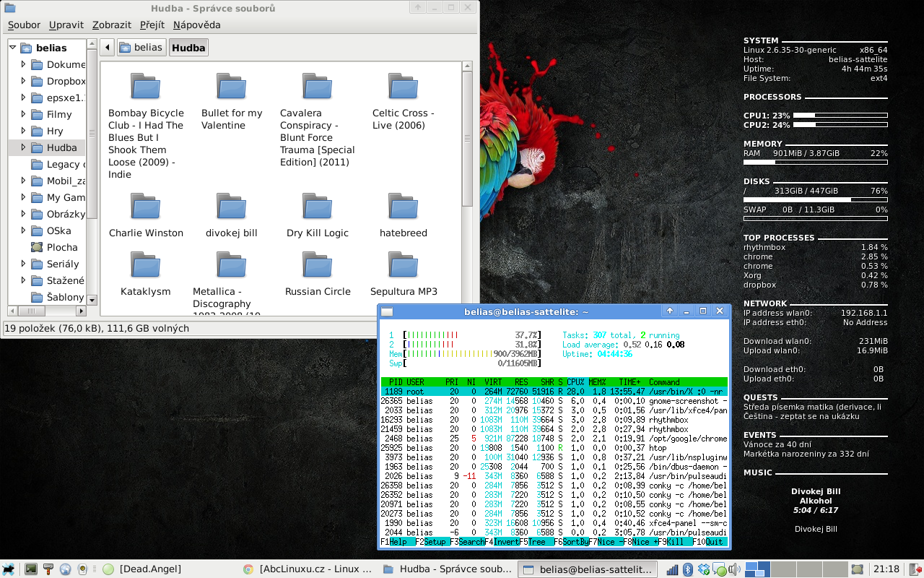Switch to the AbcLinuxu.cz Chrome taskbar button
924x578 pixels.
308,569
